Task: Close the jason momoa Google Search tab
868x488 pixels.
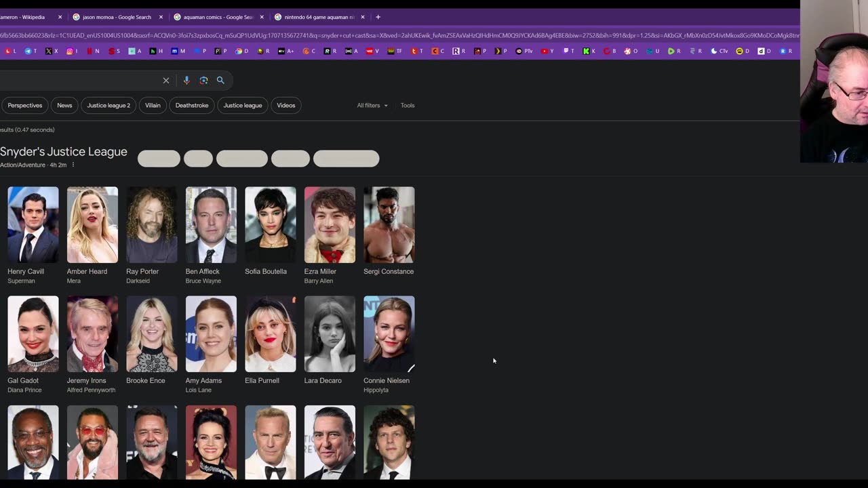Action: coord(161,17)
